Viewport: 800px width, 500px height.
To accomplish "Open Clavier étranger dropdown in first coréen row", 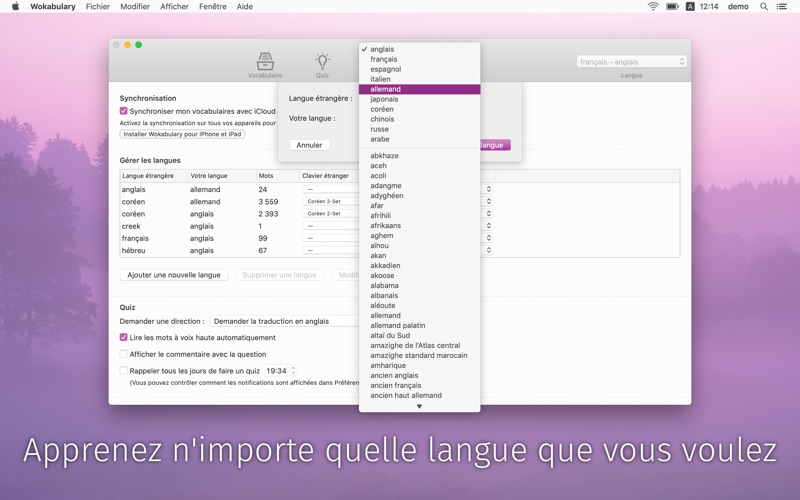I will pyautogui.click(x=330, y=201).
